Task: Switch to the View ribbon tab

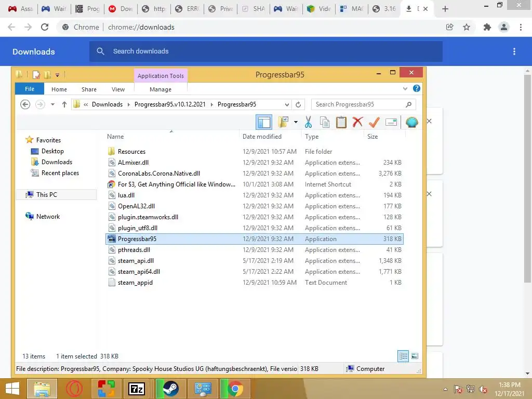Action: 118,89
